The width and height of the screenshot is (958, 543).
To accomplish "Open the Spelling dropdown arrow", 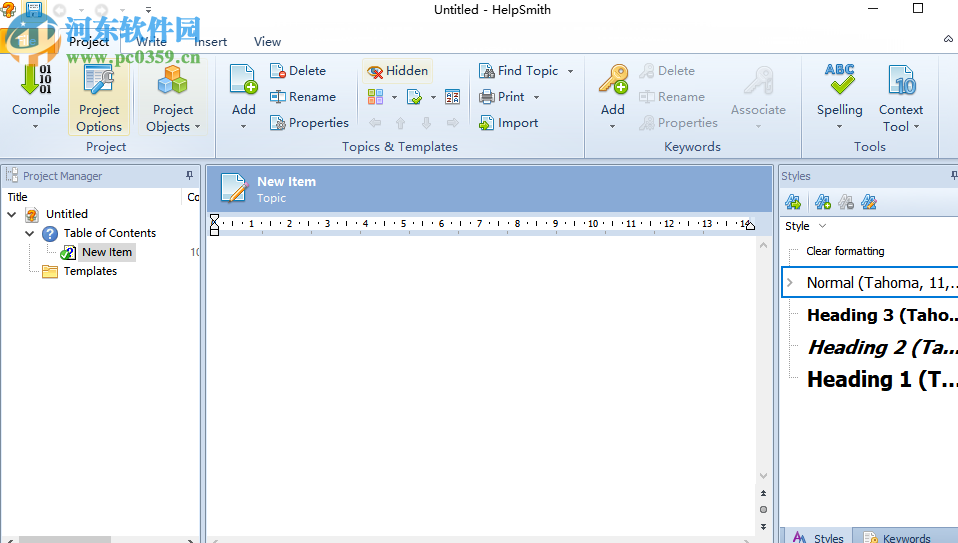I will 839,126.
